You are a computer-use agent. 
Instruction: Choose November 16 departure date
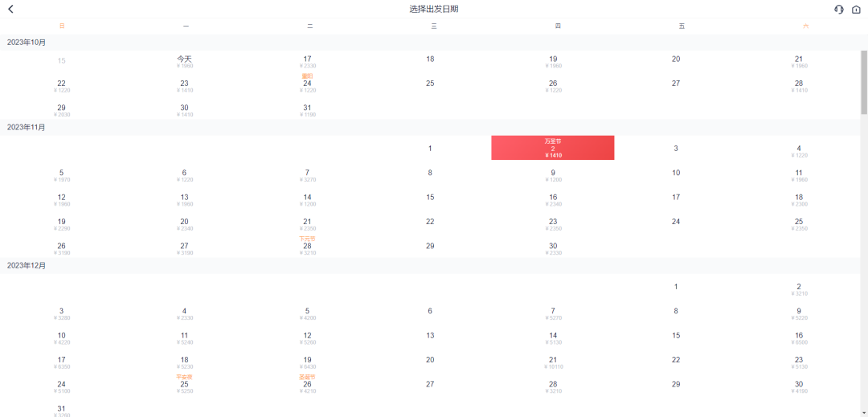[553, 199]
